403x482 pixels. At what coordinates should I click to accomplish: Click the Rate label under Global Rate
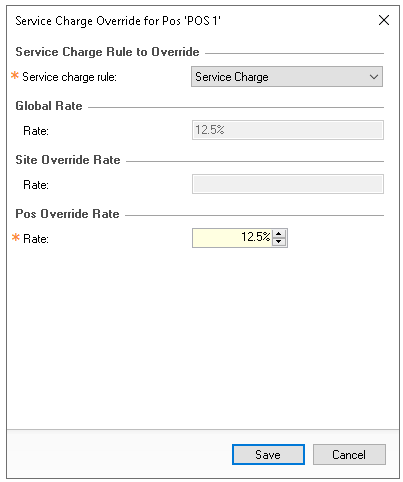(x=36, y=131)
